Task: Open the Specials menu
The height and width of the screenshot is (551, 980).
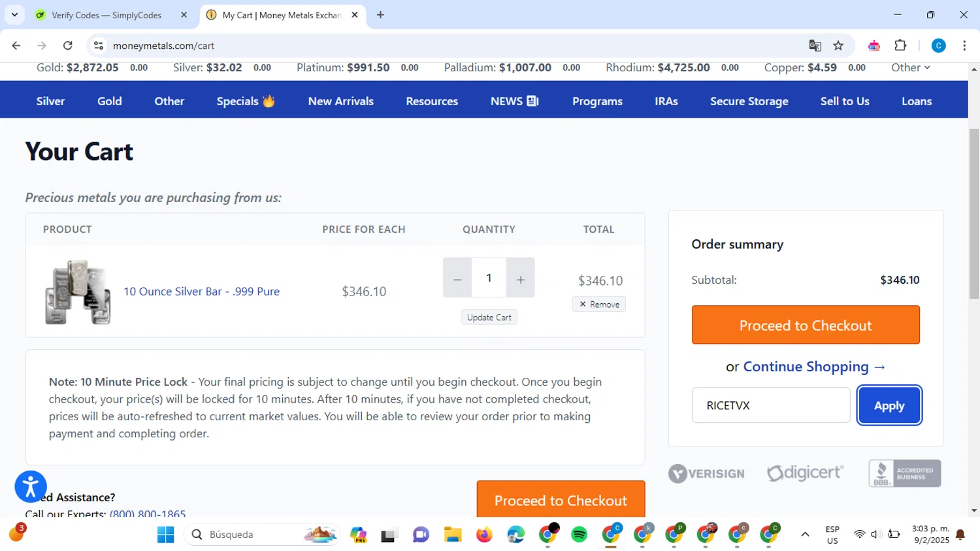Action: tap(246, 101)
